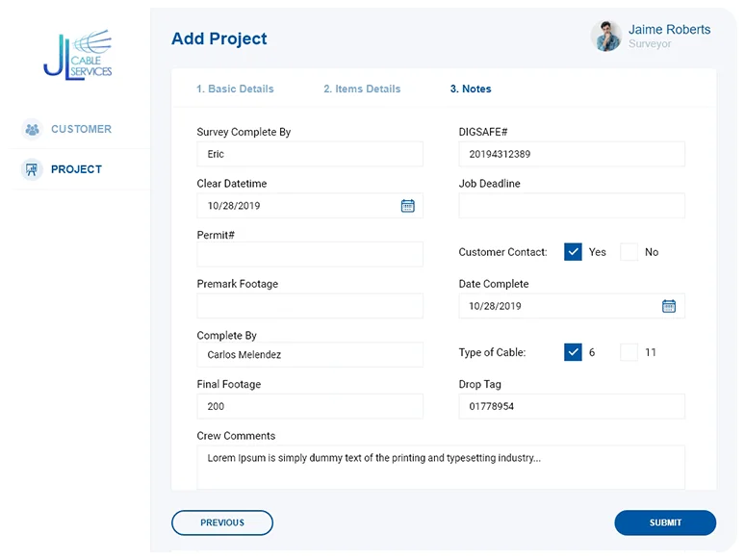Viewport: 745px width, 560px height.
Task: Click the Customer people icon in sidebar
Action: point(32,129)
